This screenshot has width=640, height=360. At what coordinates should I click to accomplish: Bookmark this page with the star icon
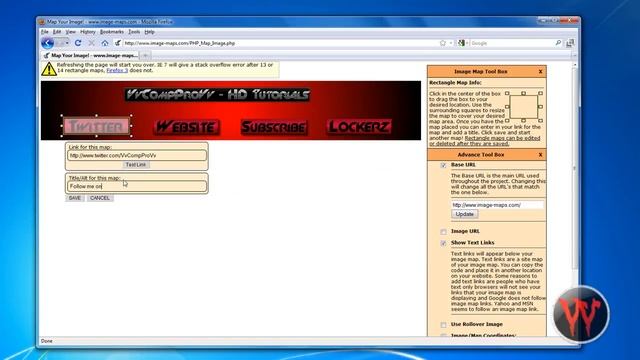[x=442, y=43]
